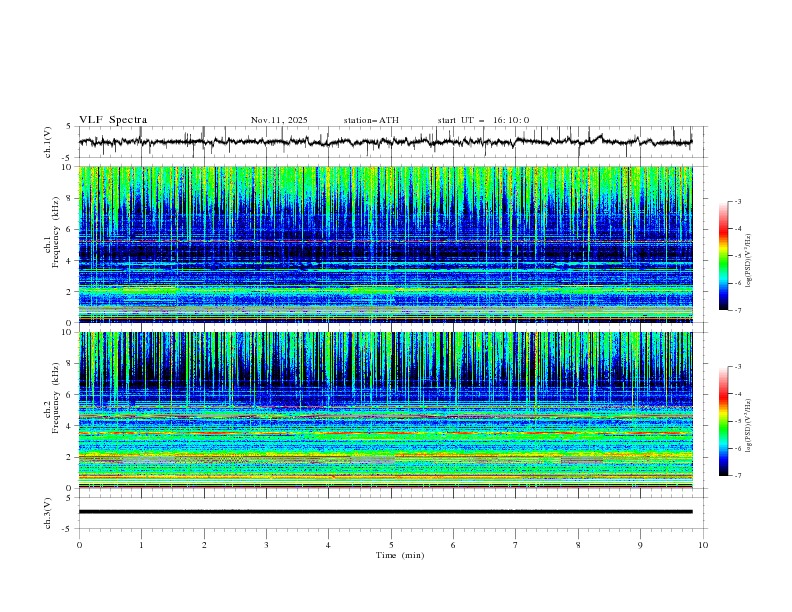Click the ch.1(V) axis "-5" tick label
Viewport: 792px width, 612px height.
68,158
